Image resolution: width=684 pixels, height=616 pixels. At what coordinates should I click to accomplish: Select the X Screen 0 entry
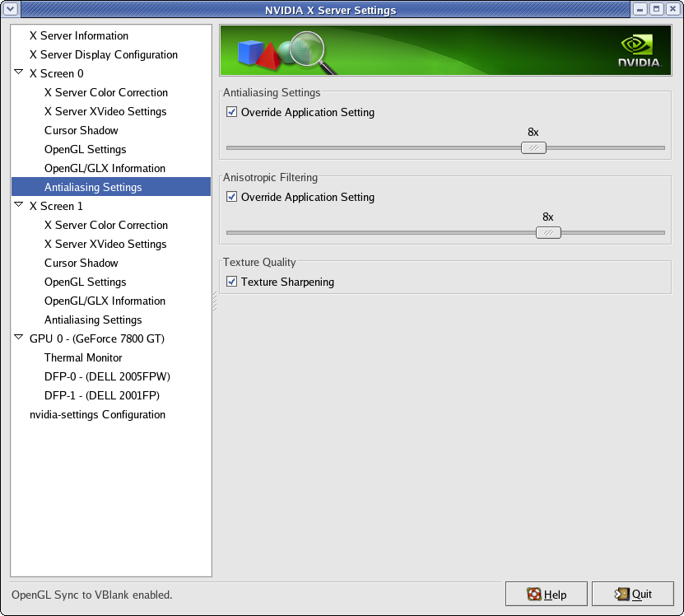pyautogui.click(x=56, y=73)
